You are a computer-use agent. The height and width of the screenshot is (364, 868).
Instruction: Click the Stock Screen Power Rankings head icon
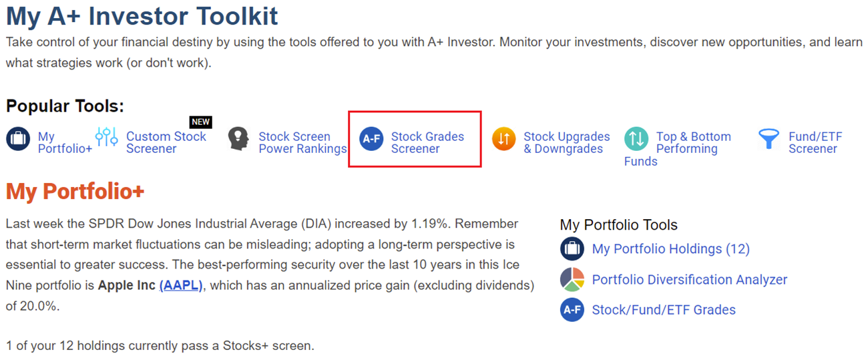(x=238, y=139)
